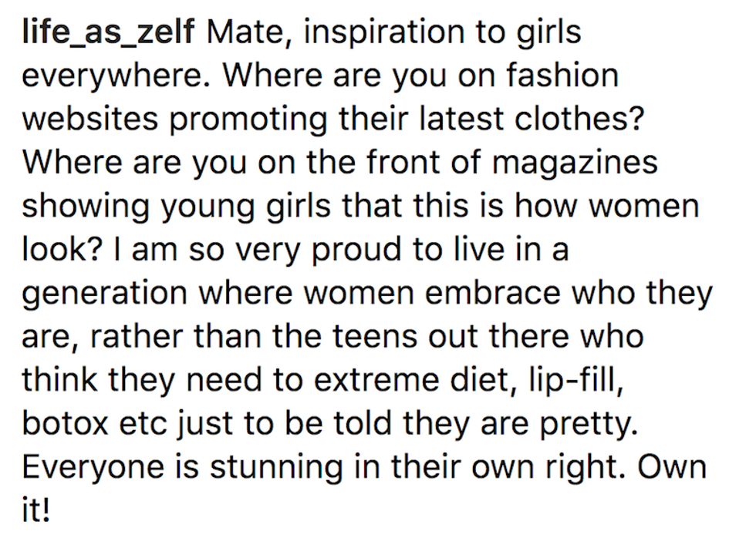This screenshot has width=756, height=538.
Task: Click the word "promoting" in the comment
Action: click(248, 120)
